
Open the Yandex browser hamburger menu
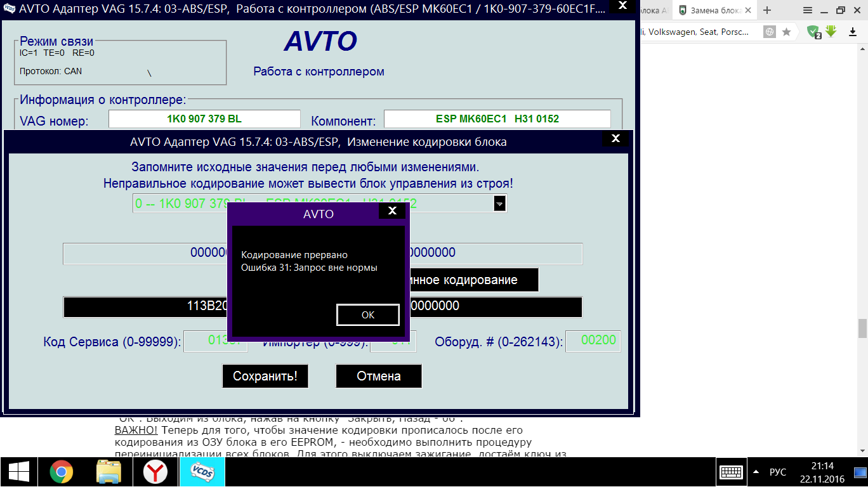click(x=808, y=10)
